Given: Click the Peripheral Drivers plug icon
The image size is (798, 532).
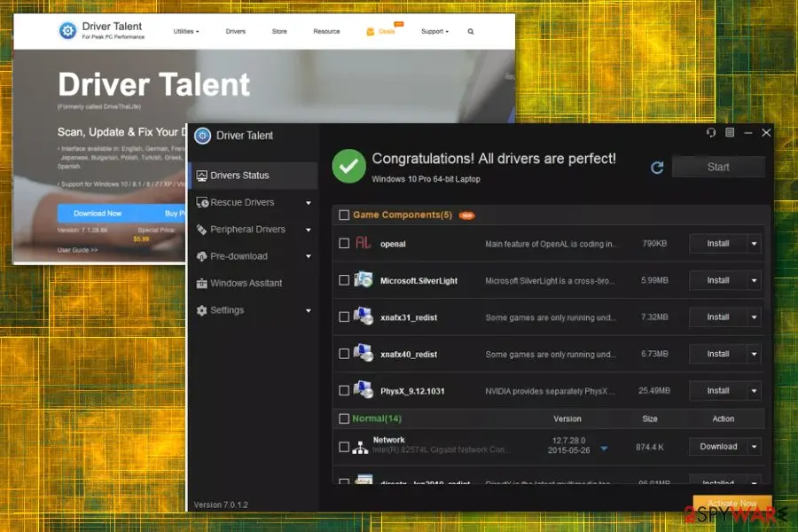Looking at the screenshot, I should pos(201,230).
